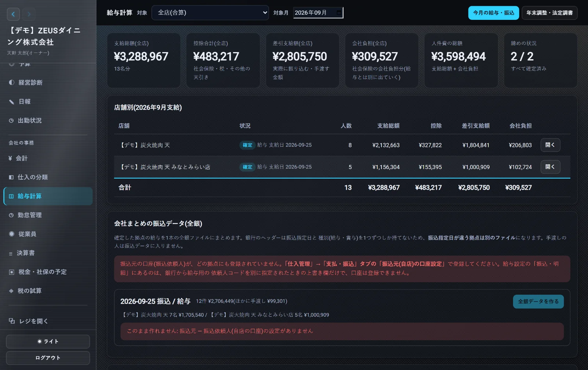
Task: Click the 全銀データを作る button
Action: 538,302
